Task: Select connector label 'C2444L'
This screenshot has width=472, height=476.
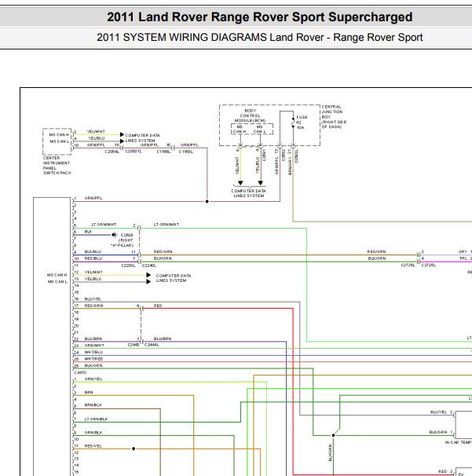Action: 152,345
